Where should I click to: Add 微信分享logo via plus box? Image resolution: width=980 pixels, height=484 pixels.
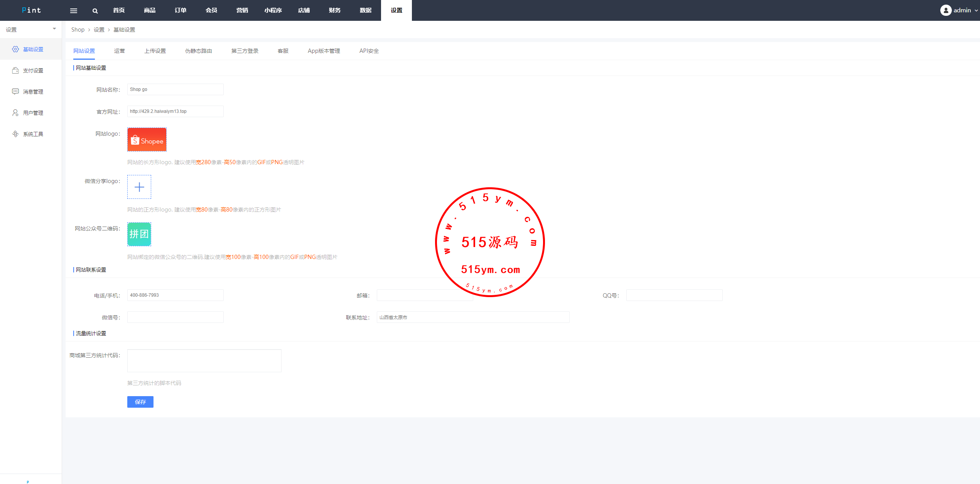click(x=139, y=187)
